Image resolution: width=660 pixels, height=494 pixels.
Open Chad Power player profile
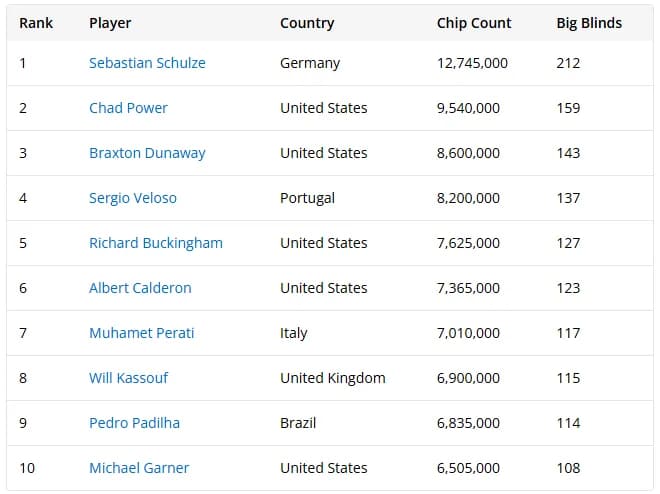tap(128, 108)
